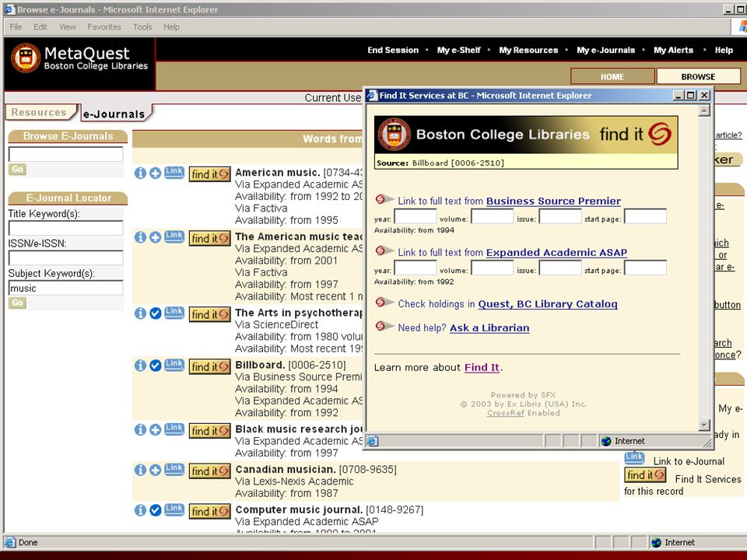This screenshot has width=747, height=560.
Task: Add Canadian musician with plus icon
Action: [x=156, y=470]
